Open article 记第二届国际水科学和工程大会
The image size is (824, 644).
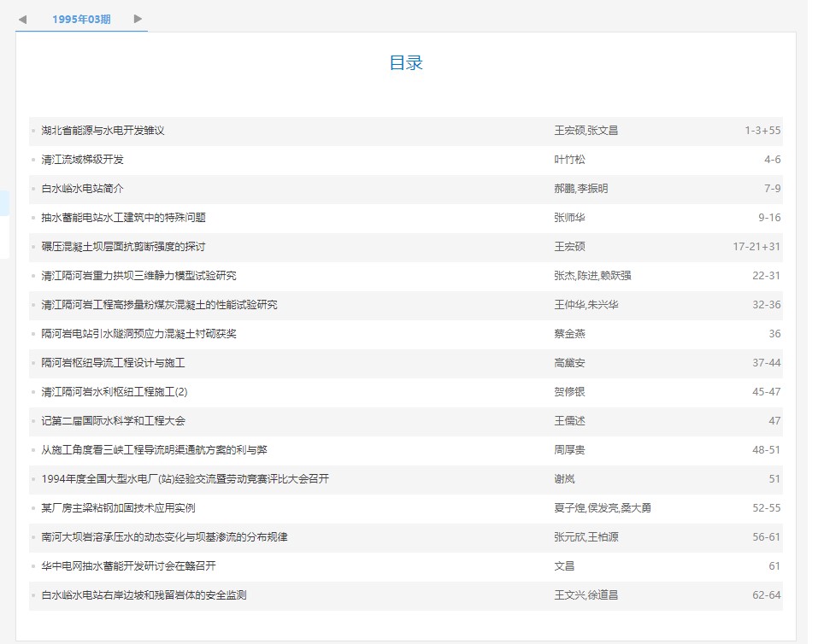[x=114, y=421]
